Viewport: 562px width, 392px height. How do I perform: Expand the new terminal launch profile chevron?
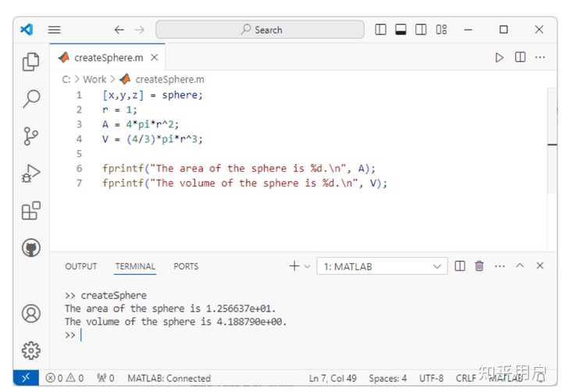(x=308, y=266)
